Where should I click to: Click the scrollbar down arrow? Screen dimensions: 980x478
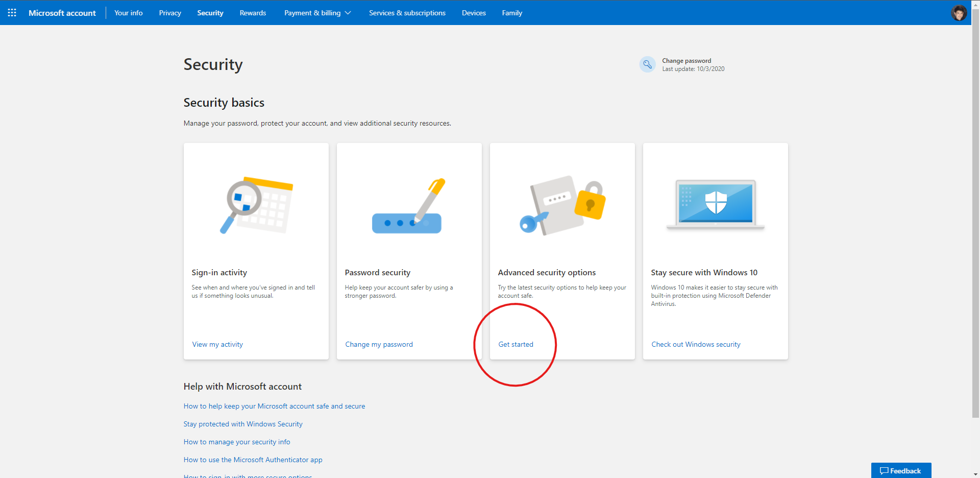pos(975,474)
